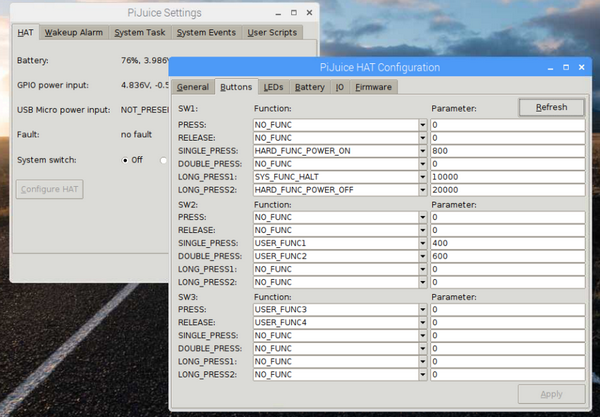Minimize the PiJuice Settings window
Screen dimensions: 600x417
point(278,13)
